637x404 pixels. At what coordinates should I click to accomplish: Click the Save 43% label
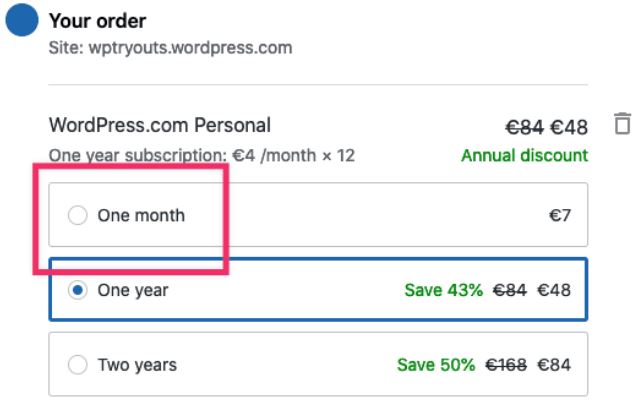click(443, 291)
